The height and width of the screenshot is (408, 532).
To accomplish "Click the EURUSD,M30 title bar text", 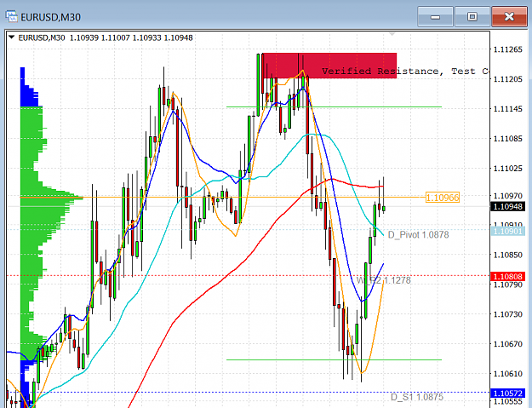I will point(50,17).
